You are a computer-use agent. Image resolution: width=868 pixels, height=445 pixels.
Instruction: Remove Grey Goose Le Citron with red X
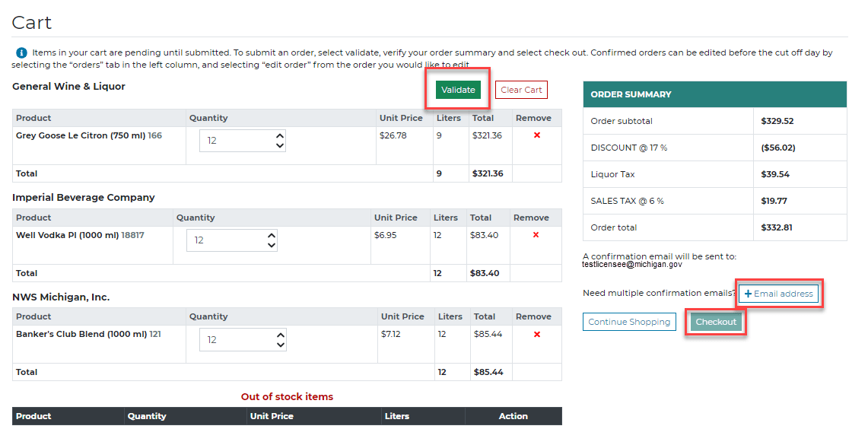click(x=537, y=135)
